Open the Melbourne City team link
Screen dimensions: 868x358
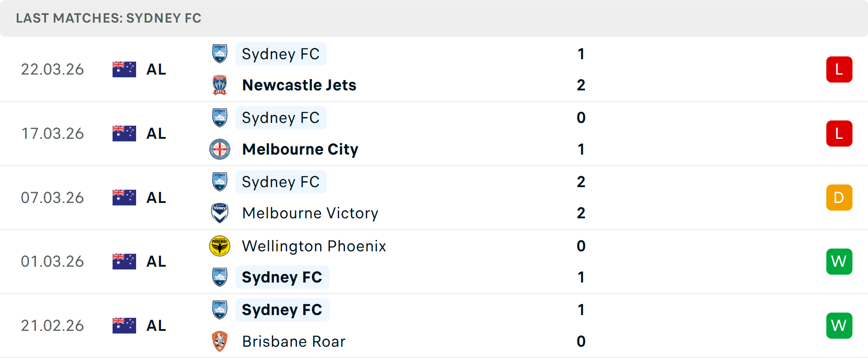pos(300,149)
